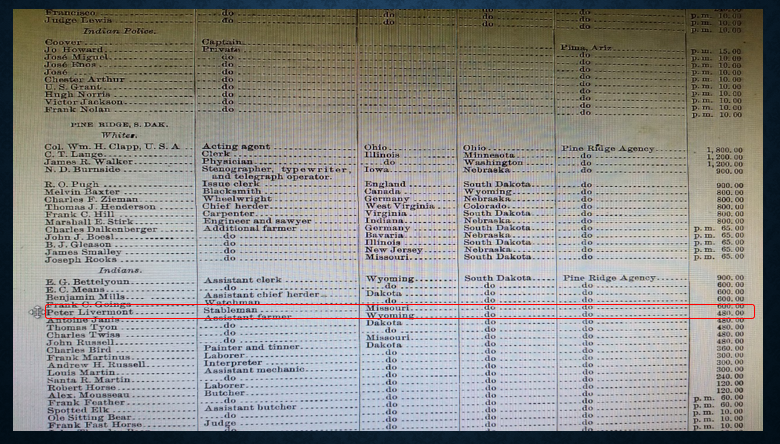Viewport: 780px width, 444px height.
Task: Select the name Peter Livermont
Action: pos(90,312)
